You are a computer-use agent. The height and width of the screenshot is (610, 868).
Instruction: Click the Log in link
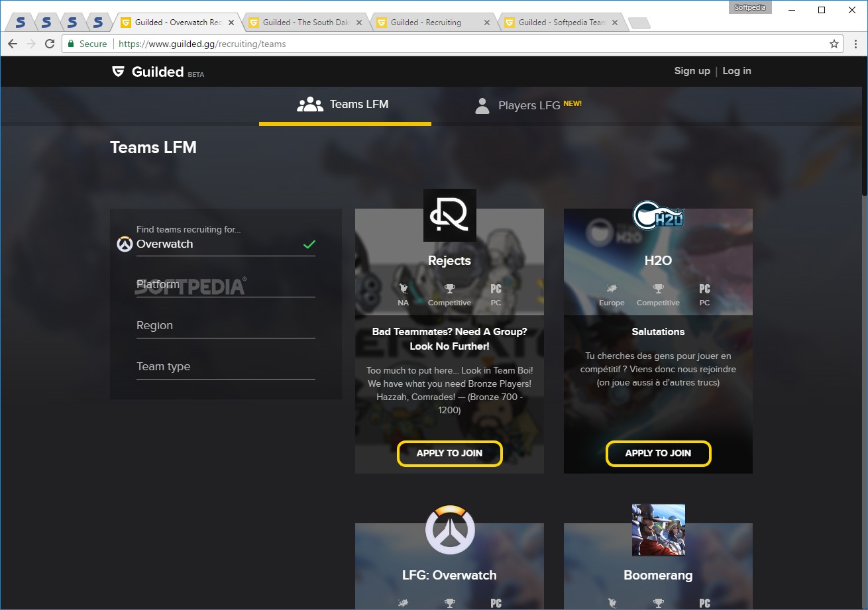tap(737, 71)
